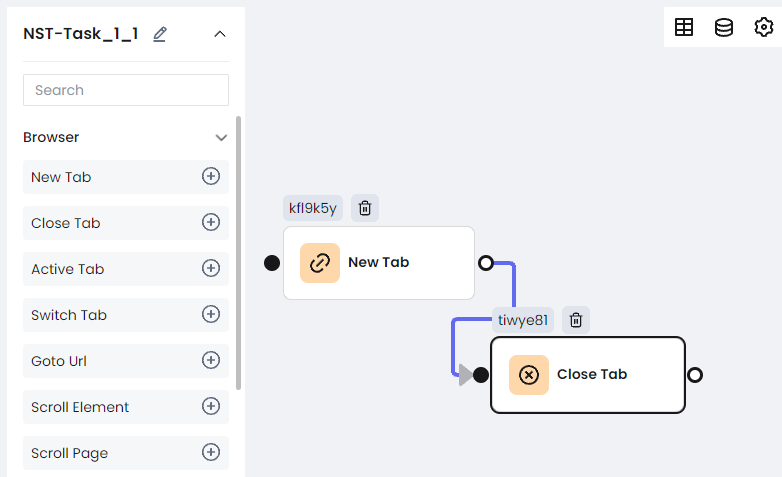Viewport: 782px width, 477px height.
Task: Open the settings gear icon
Action: pos(764,27)
